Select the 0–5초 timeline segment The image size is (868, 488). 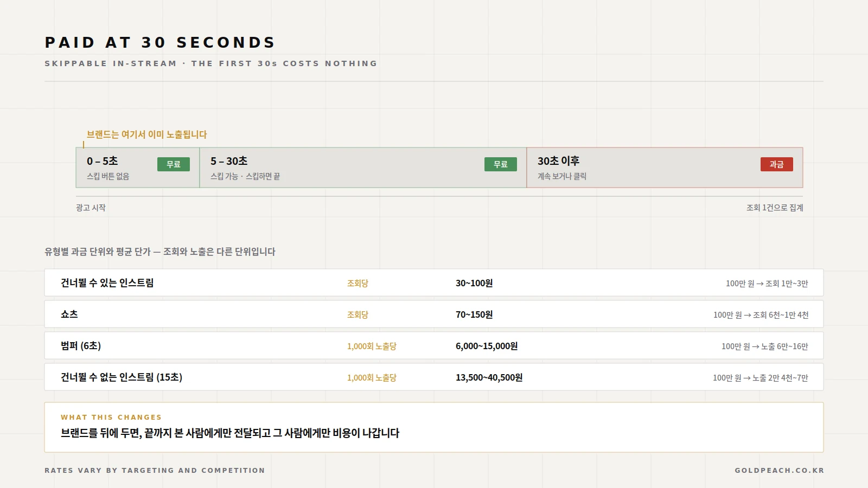click(138, 168)
